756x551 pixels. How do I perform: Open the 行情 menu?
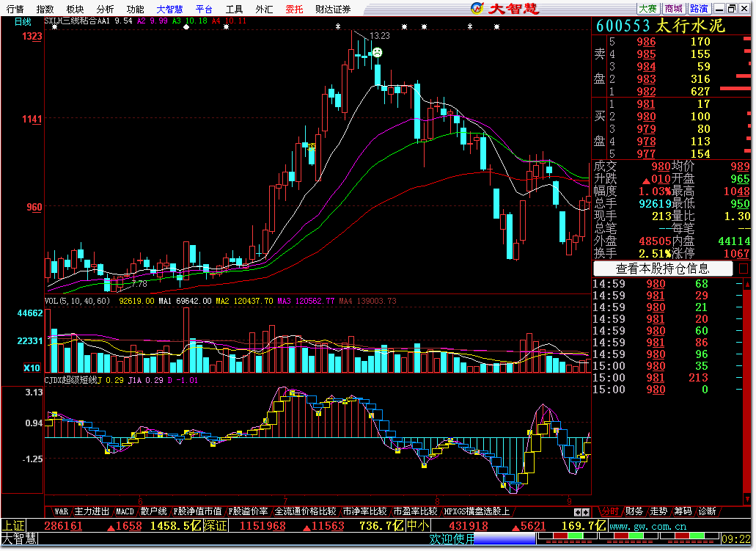(15, 9)
